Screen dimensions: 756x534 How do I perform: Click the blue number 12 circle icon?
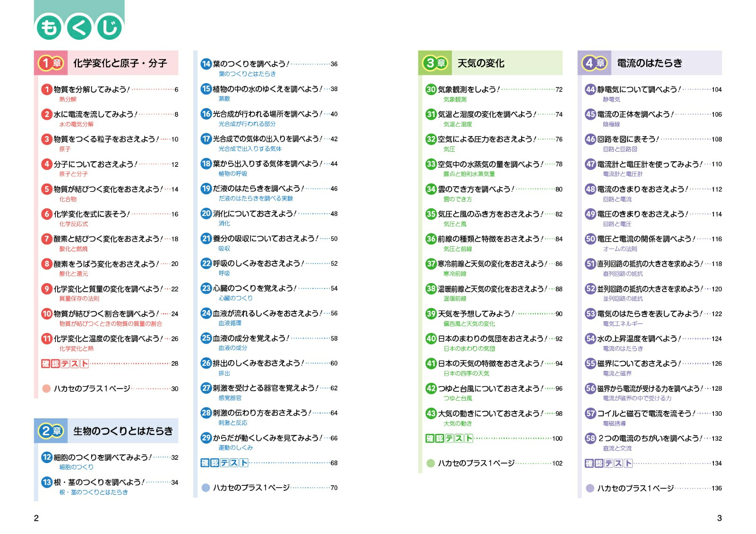[47, 457]
